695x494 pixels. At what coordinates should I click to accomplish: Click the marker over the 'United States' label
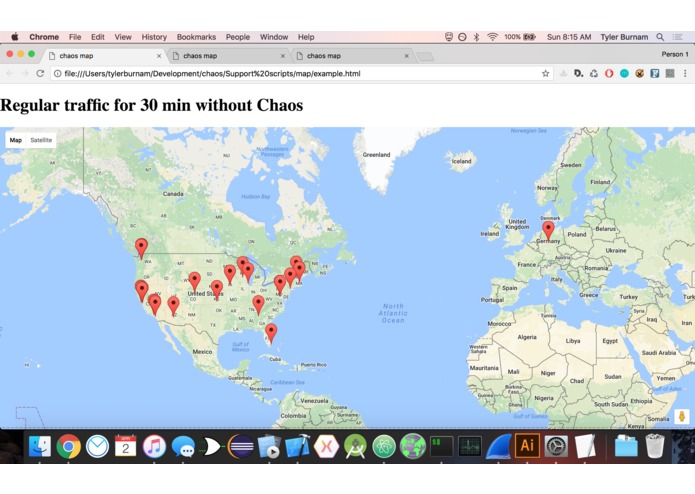217,289
